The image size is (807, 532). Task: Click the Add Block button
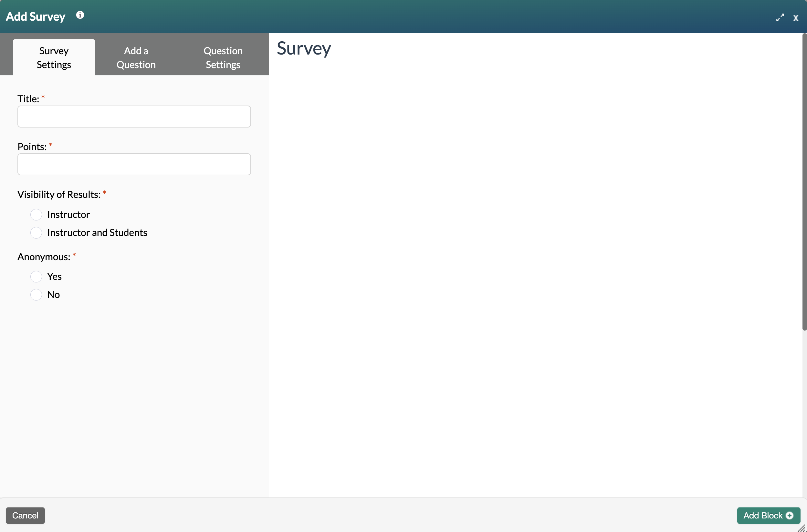click(x=769, y=515)
